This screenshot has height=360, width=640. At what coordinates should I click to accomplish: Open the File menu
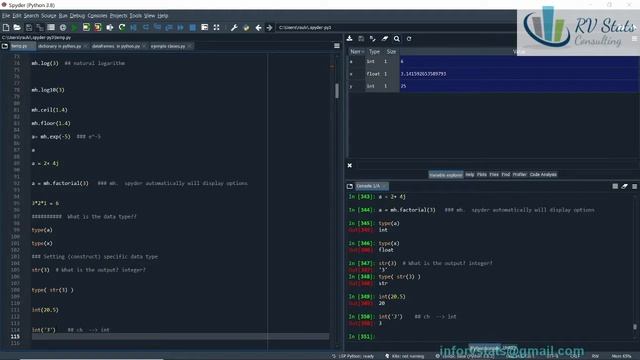(6, 16)
